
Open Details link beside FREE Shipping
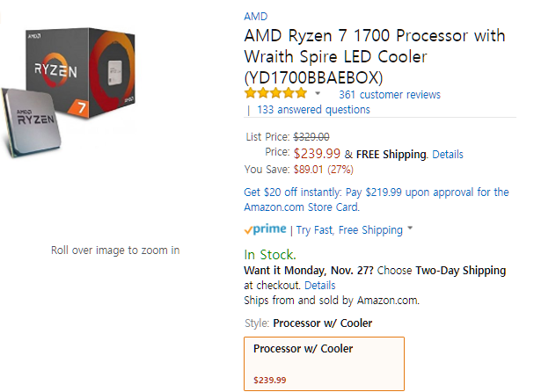pos(448,154)
